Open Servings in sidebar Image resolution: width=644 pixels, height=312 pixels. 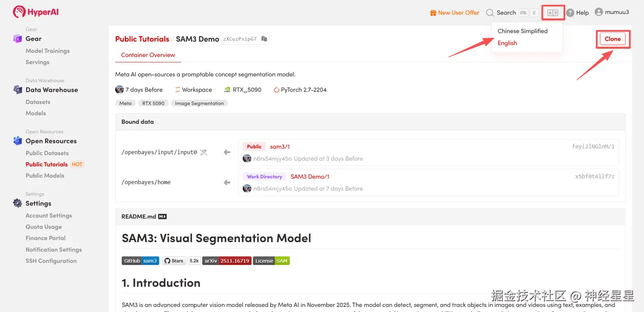38,62
